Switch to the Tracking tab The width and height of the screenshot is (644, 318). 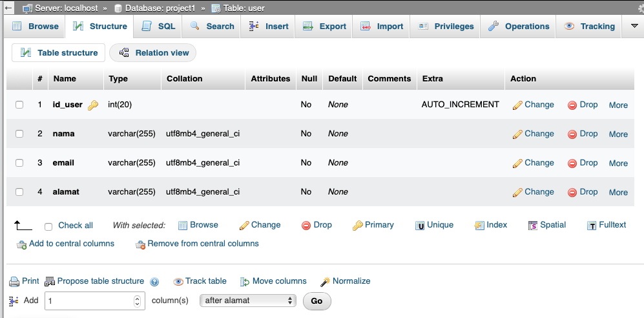[x=589, y=26]
